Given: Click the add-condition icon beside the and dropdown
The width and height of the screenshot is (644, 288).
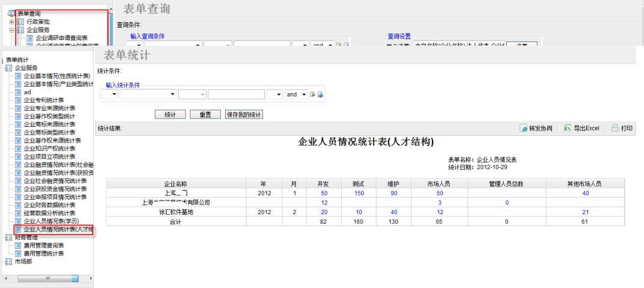Looking at the screenshot, I should [x=312, y=94].
